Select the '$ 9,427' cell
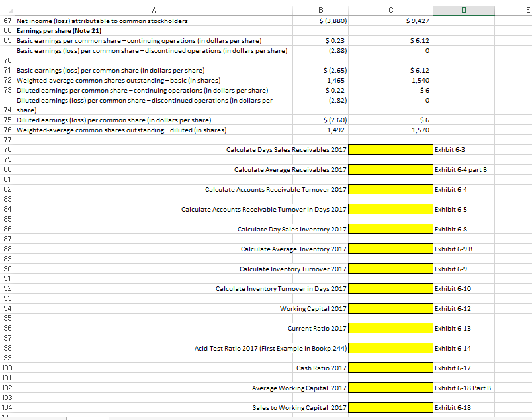The image size is (532, 420). 390,21
